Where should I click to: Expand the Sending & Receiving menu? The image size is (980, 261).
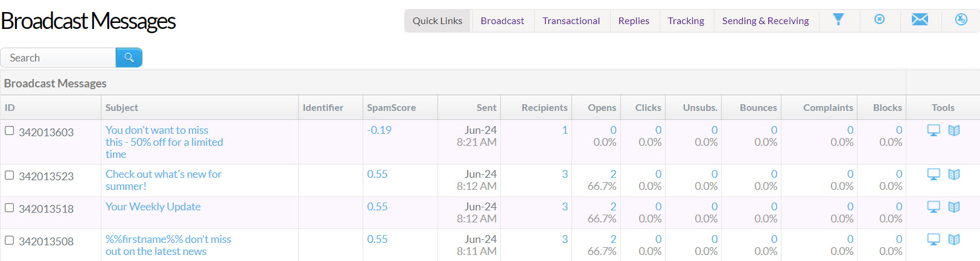(x=765, y=21)
